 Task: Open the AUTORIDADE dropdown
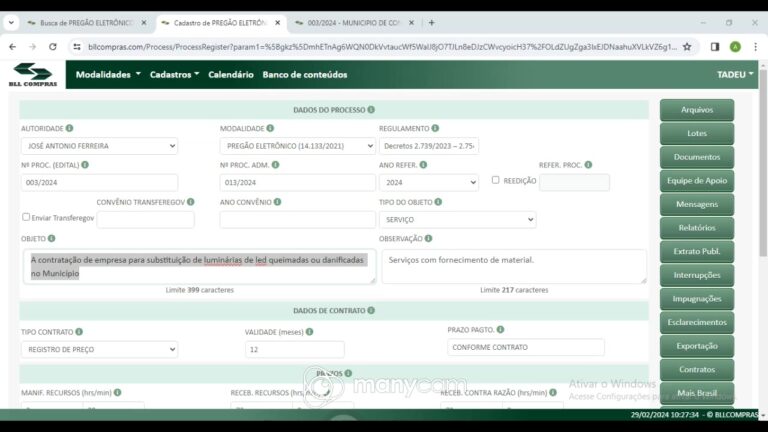click(99, 146)
